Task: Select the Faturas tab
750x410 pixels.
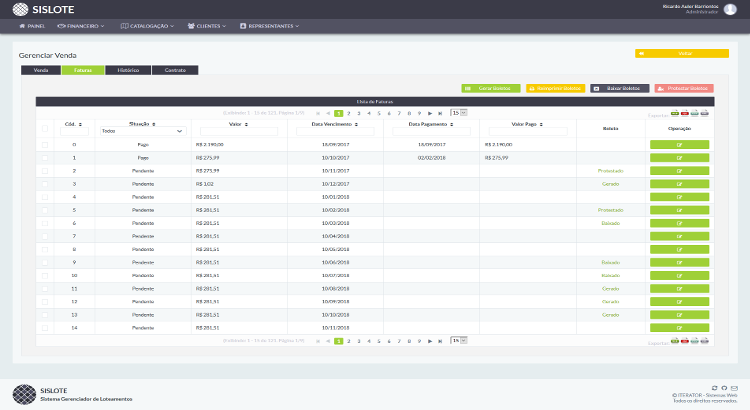Action: click(x=83, y=70)
